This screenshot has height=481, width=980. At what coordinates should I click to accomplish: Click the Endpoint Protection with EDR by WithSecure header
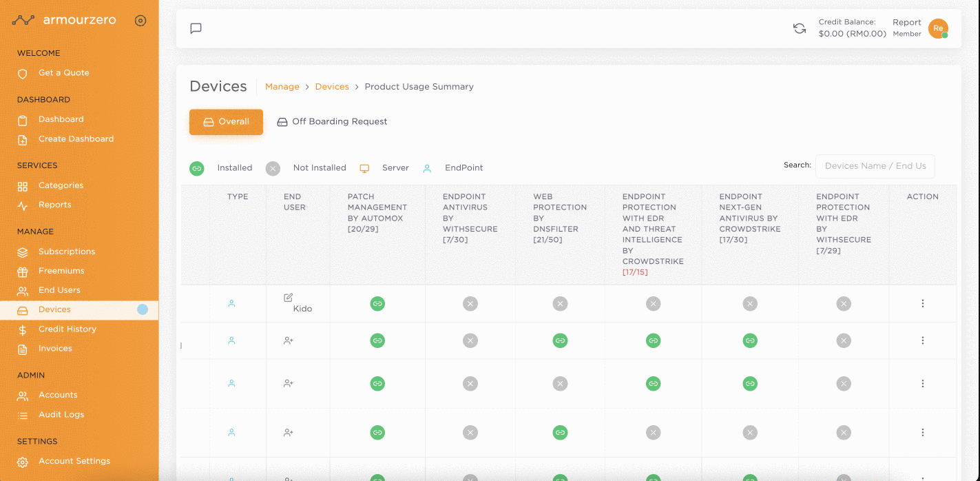[x=844, y=224]
